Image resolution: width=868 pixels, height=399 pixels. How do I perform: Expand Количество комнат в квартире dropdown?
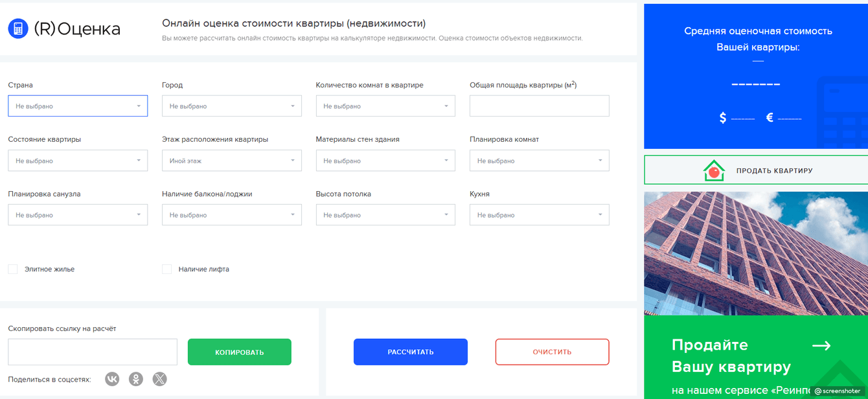385,106
